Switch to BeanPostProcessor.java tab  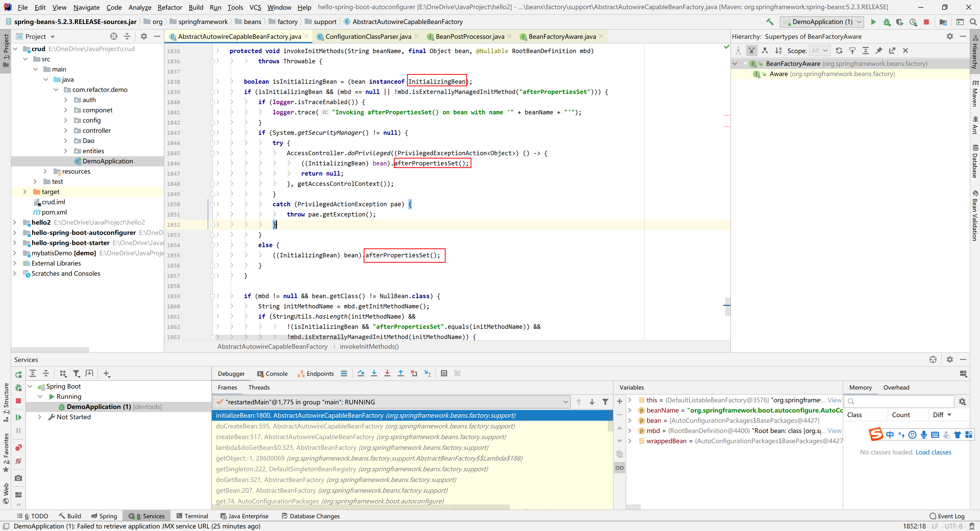tap(470, 37)
